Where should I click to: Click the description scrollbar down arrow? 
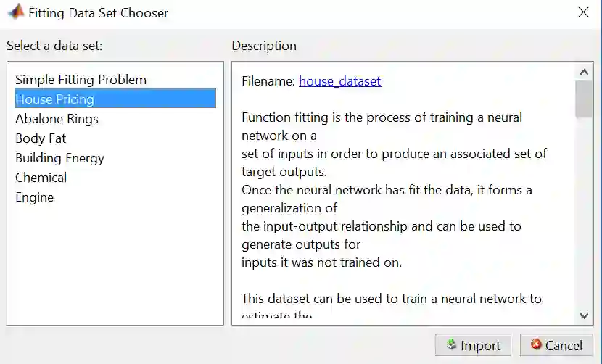click(x=584, y=315)
